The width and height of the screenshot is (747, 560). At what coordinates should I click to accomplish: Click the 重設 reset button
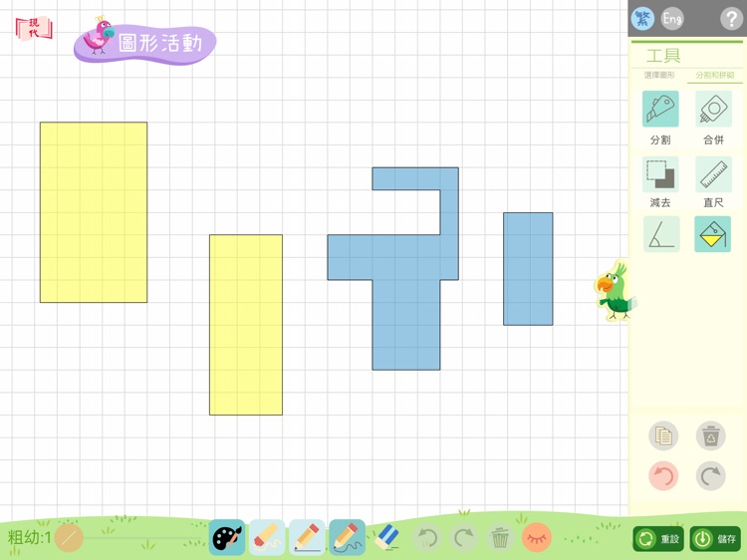658,539
